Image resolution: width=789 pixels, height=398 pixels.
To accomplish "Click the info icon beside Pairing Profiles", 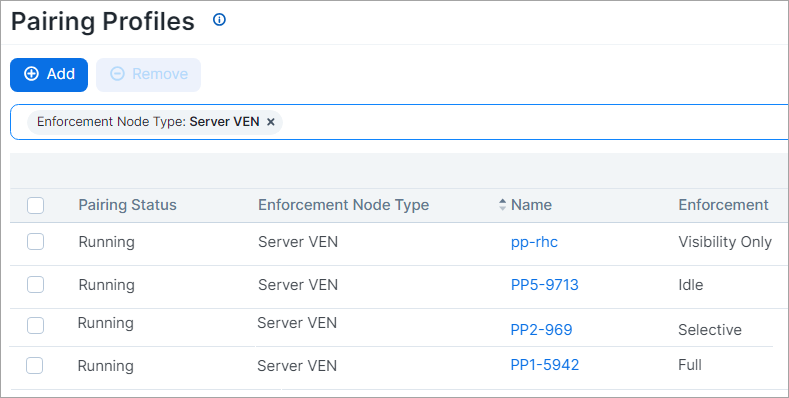I will pyautogui.click(x=219, y=20).
